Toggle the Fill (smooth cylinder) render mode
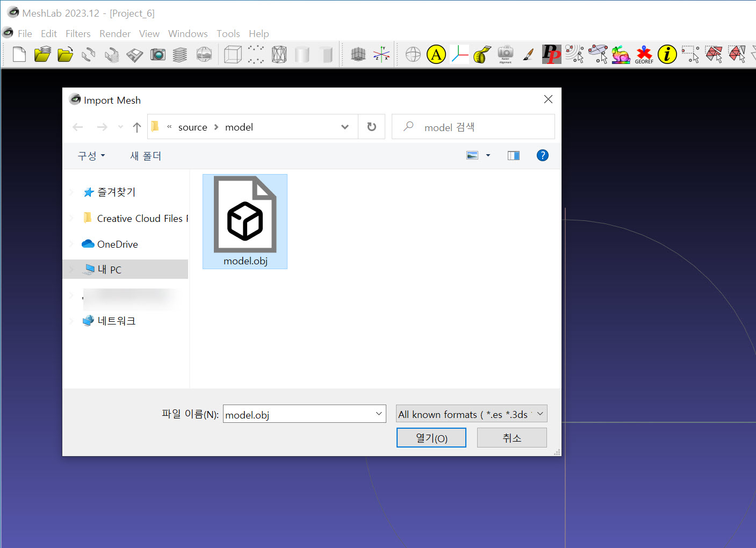 (302, 54)
